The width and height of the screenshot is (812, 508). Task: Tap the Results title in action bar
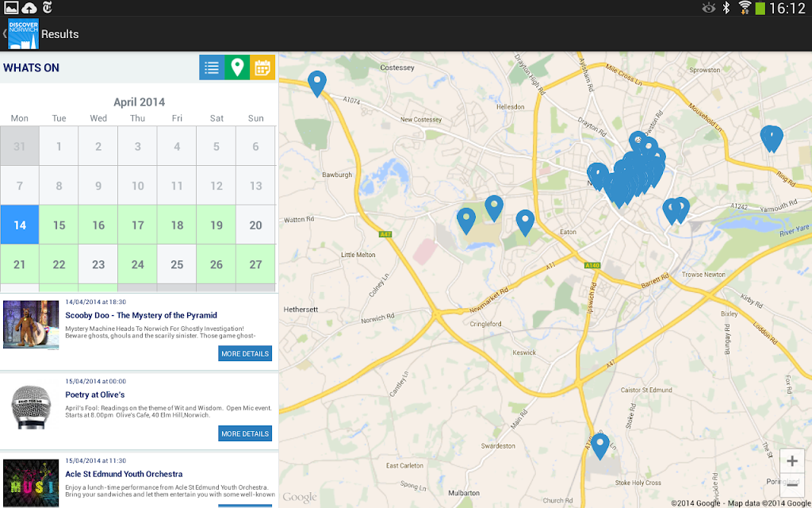pyautogui.click(x=60, y=34)
